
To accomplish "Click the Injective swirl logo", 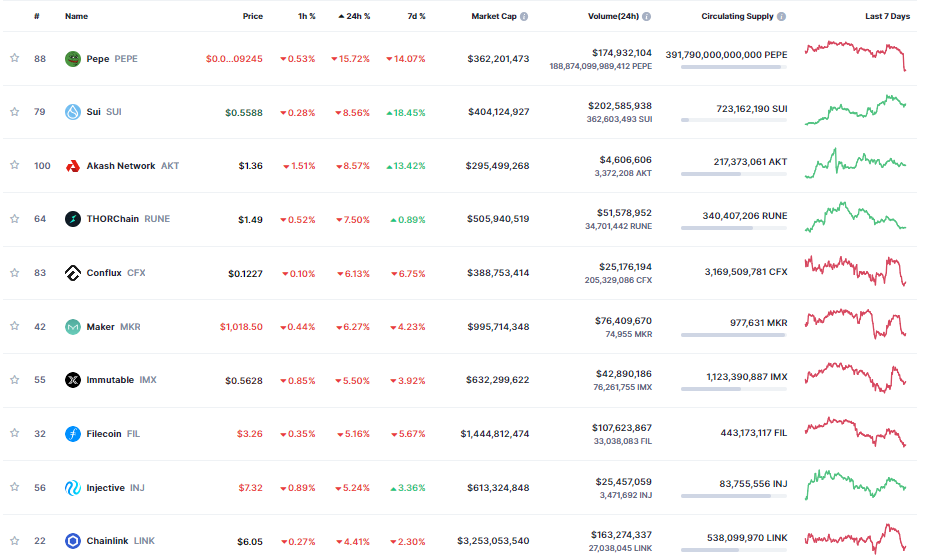I will point(73,488).
